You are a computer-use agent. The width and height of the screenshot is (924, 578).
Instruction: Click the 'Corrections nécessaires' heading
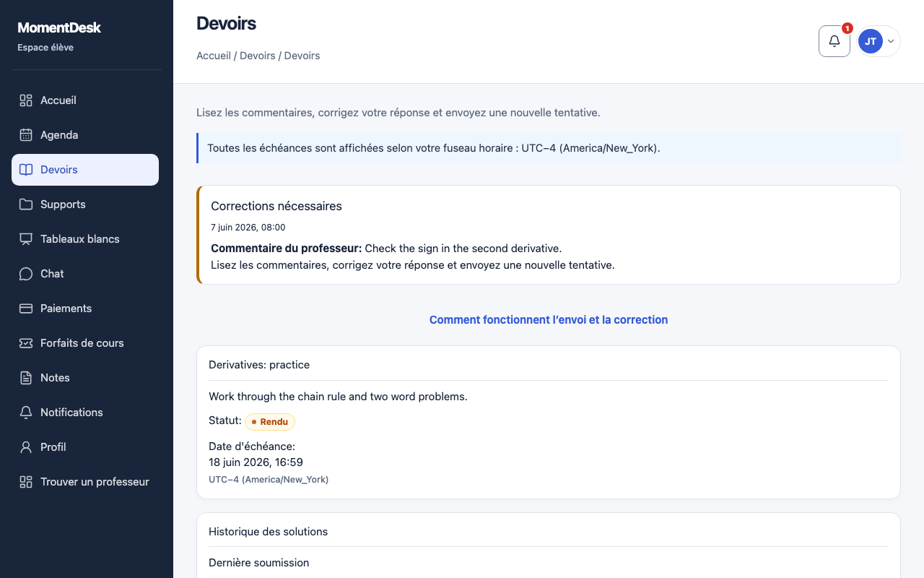coord(276,206)
